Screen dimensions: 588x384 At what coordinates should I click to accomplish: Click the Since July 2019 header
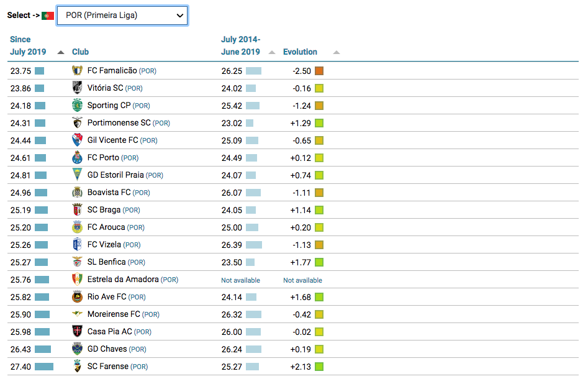[x=28, y=45]
